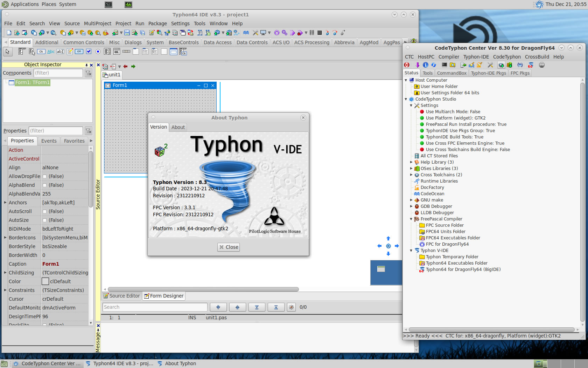Click the Properties filter input field

click(56, 131)
